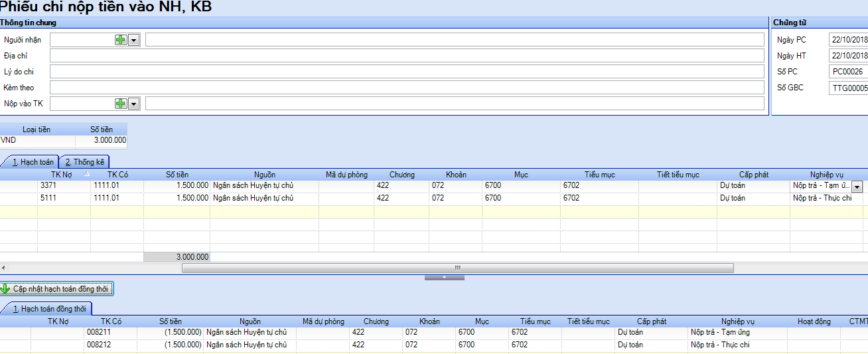
Task: Click Nghiệp vụ column header in upper grid
Action: 827,175
